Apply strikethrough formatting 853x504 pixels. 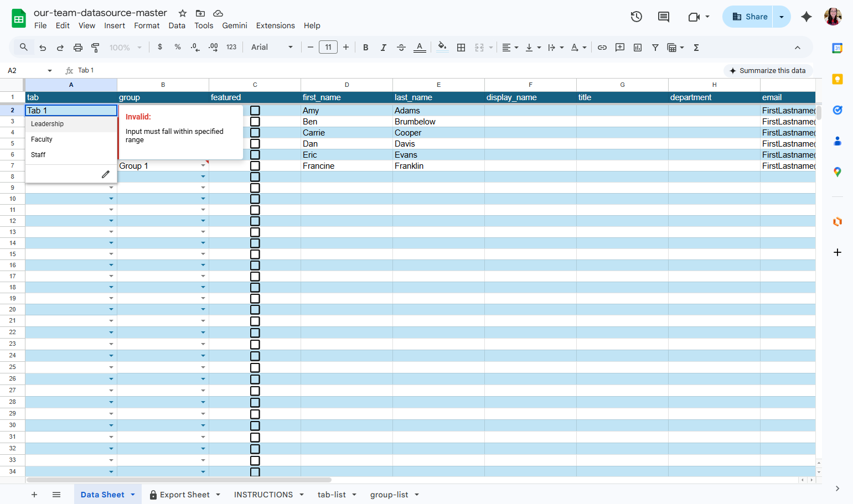(401, 48)
